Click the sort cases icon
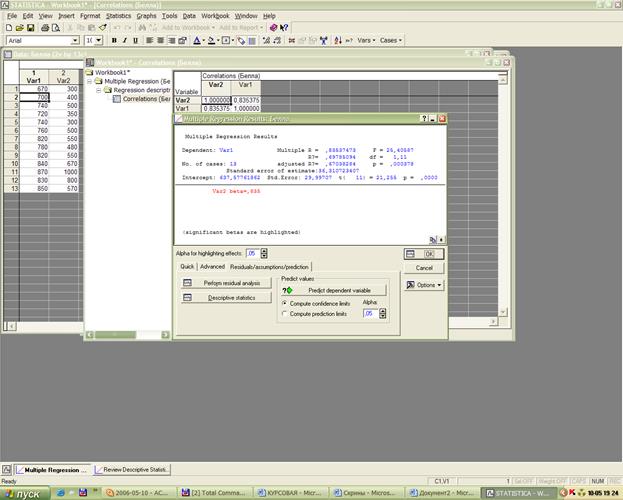This screenshot has width=623, height=500. pyautogui.click(x=338, y=40)
